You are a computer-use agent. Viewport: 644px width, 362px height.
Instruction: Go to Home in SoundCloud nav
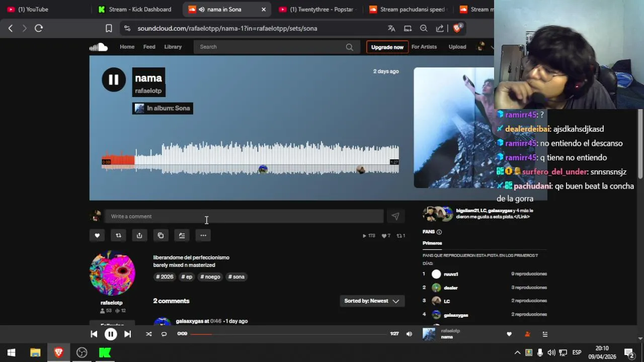[127, 47]
